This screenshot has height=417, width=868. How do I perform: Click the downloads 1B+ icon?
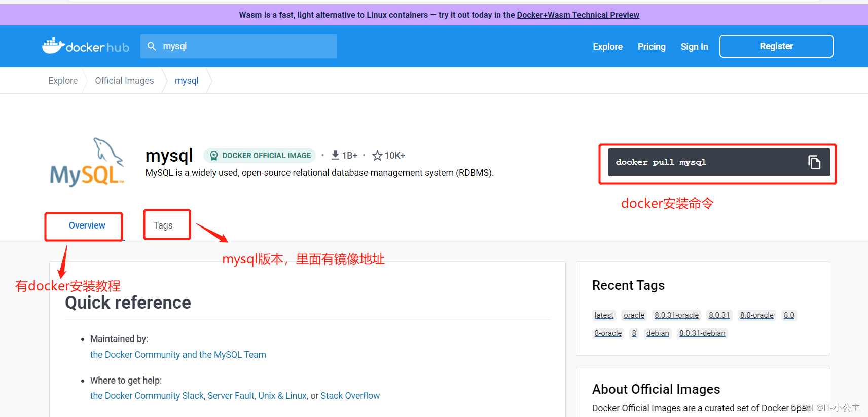click(335, 155)
